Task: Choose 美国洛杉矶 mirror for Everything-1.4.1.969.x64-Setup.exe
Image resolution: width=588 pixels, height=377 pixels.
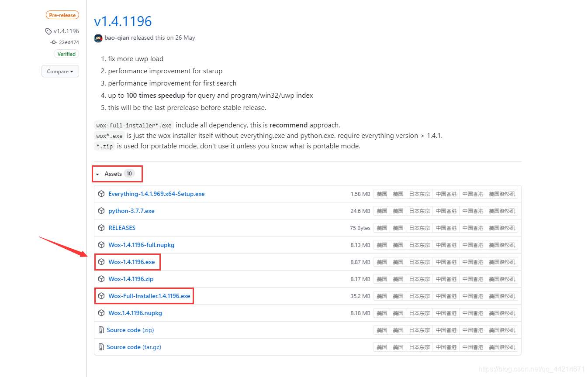Action: (x=502, y=194)
